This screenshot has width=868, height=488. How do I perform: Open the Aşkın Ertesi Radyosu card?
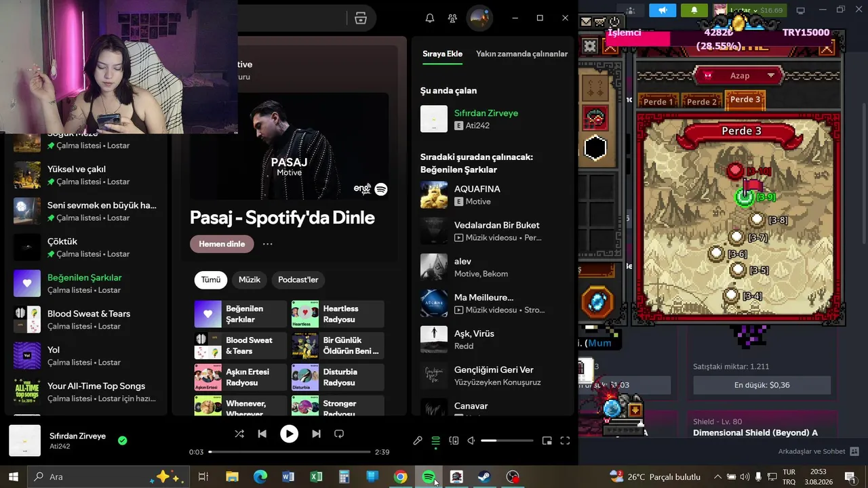[241, 378]
